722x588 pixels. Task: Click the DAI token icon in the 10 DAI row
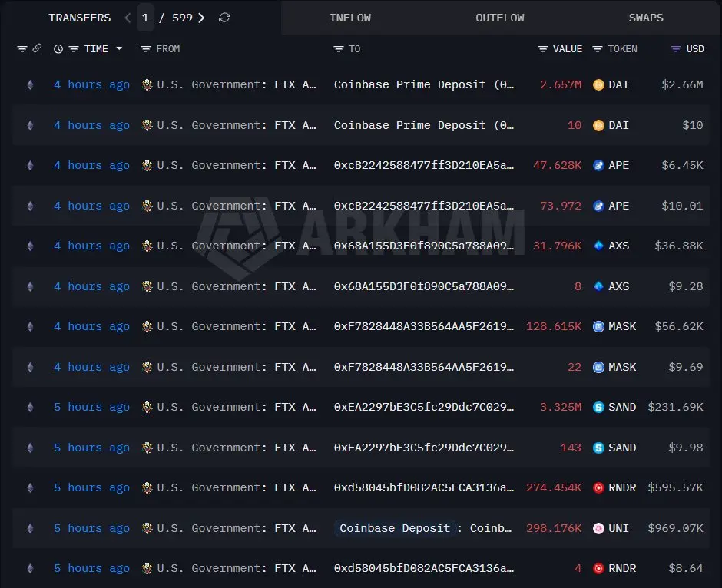click(x=598, y=125)
